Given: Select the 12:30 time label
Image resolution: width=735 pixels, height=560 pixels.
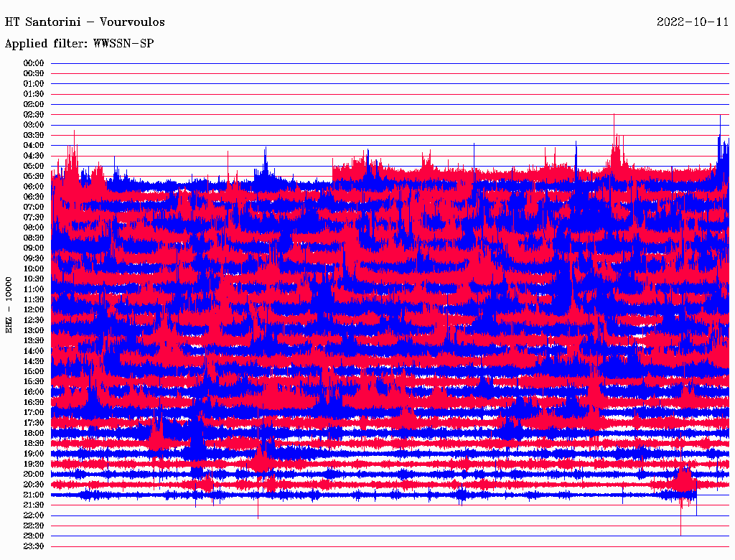Looking at the screenshot, I should click(x=34, y=320).
